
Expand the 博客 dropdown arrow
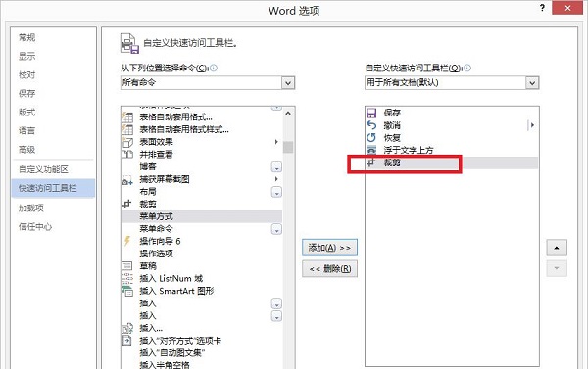tap(276, 167)
